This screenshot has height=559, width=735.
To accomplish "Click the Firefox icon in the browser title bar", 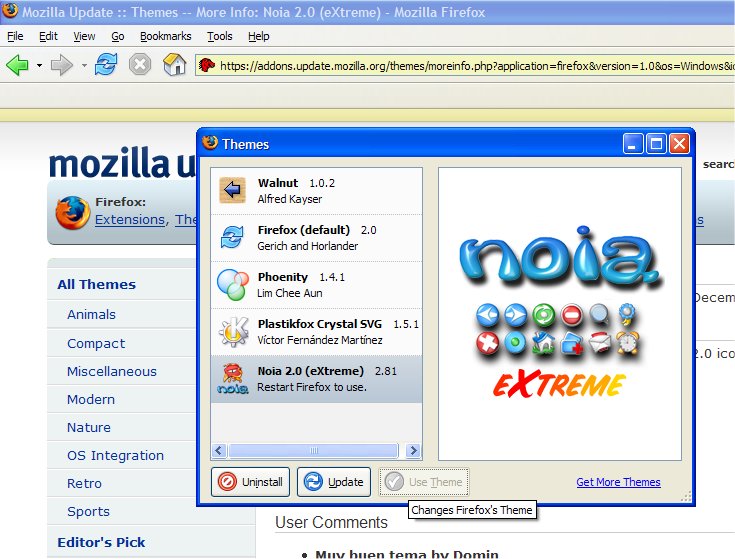I will (9, 11).
